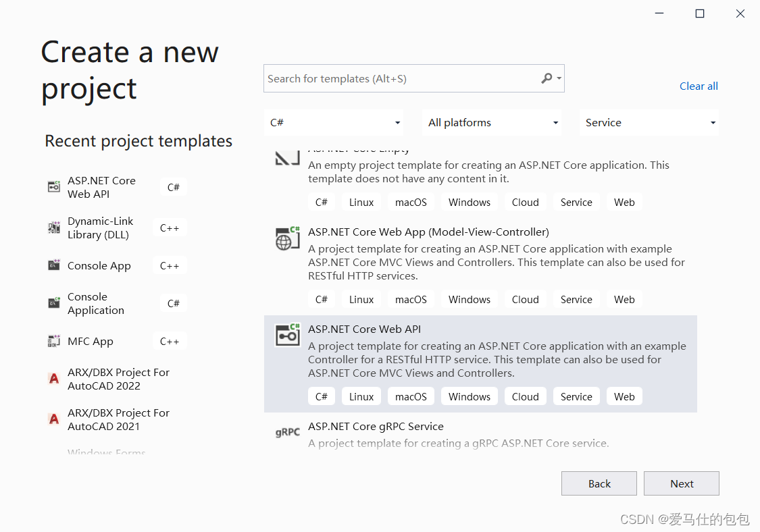Click the Back button
The image size is (760, 532).
599,483
